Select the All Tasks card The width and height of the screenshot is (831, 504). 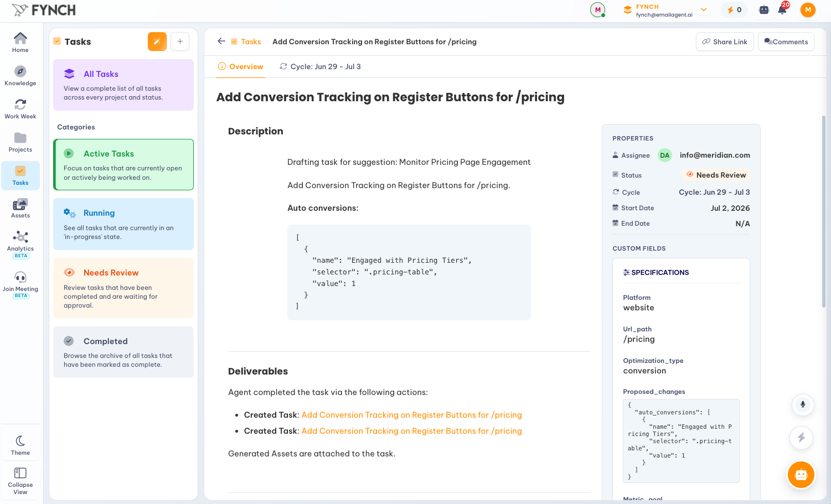123,85
